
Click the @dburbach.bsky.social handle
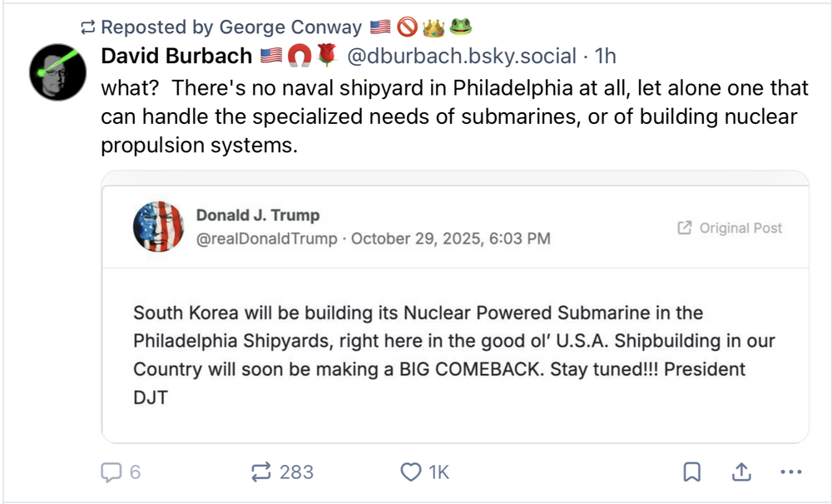pos(461,56)
